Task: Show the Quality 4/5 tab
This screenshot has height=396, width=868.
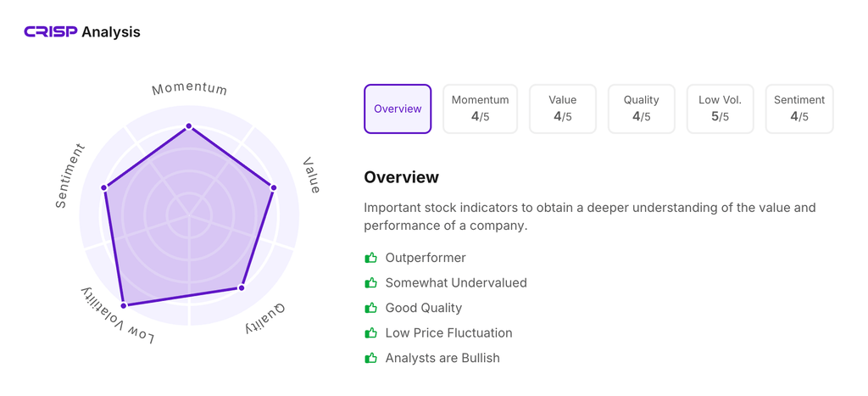Action: click(641, 109)
